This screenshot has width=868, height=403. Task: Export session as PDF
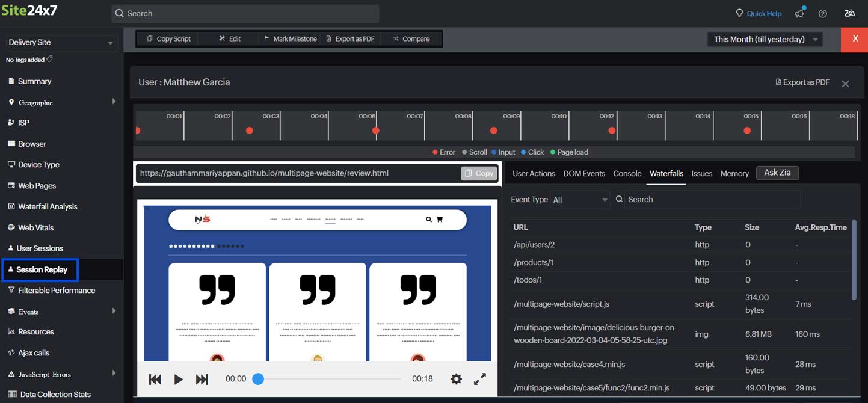pyautogui.click(x=802, y=82)
